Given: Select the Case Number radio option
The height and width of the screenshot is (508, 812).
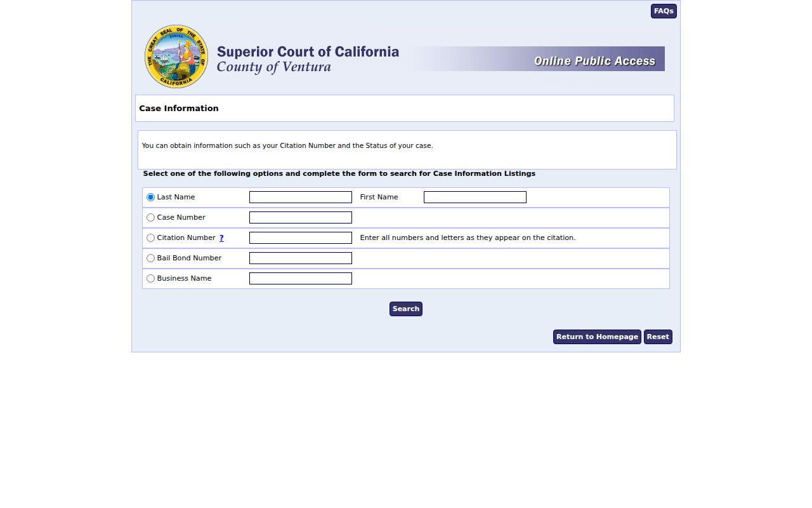Looking at the screenshot, I should coord(150,218).
